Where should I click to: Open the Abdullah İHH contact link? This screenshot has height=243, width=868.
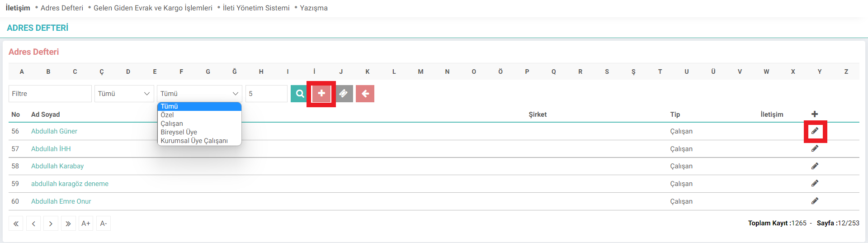pyautogui.click(x=51, y=149)
